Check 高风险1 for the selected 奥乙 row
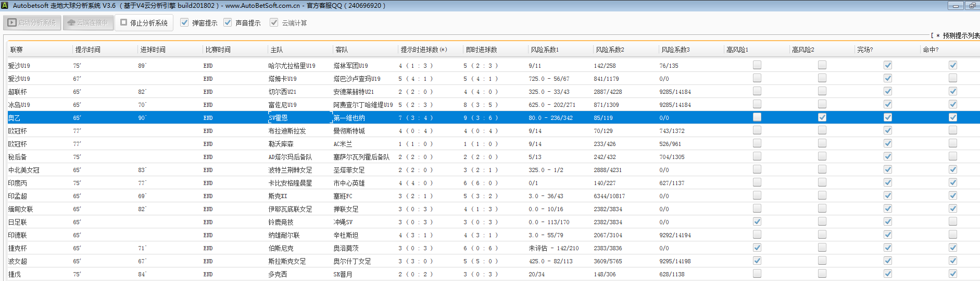The width and height of the screenshot is (980, 281). (757, 117)
